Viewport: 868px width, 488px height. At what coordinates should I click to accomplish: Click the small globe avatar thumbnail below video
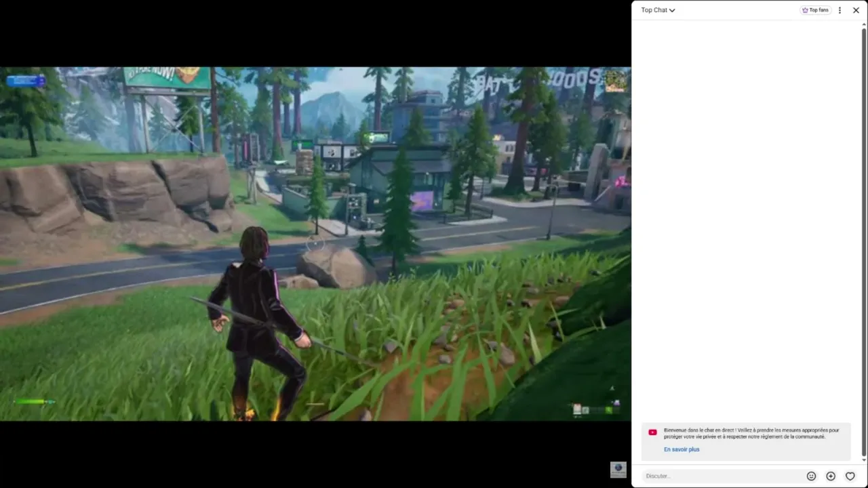click(x=618, y=469)
